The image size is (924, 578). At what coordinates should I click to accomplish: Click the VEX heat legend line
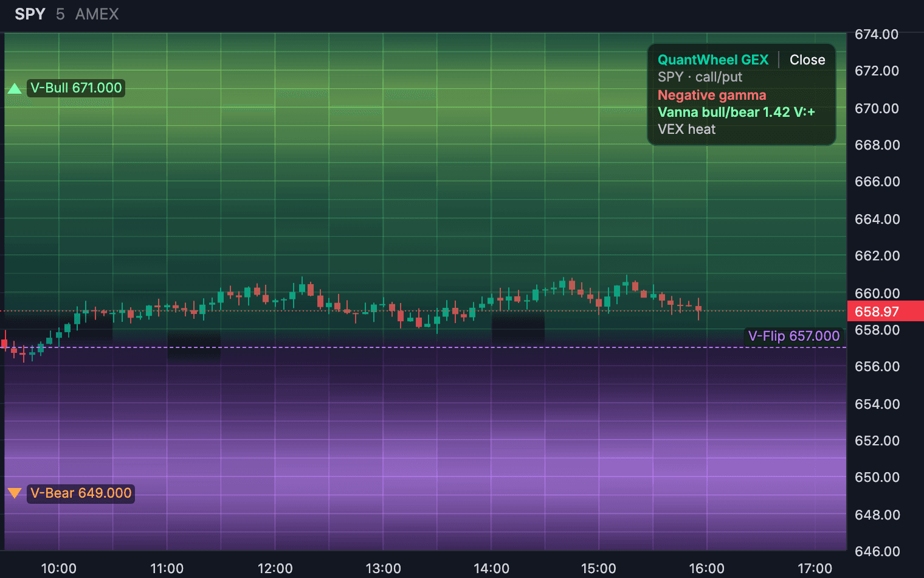pyautogui.click(x=686, y=129)
